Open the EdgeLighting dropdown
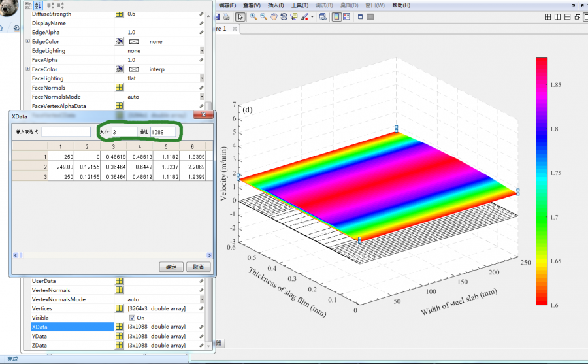Screen dimensions: 588x364 202,50
